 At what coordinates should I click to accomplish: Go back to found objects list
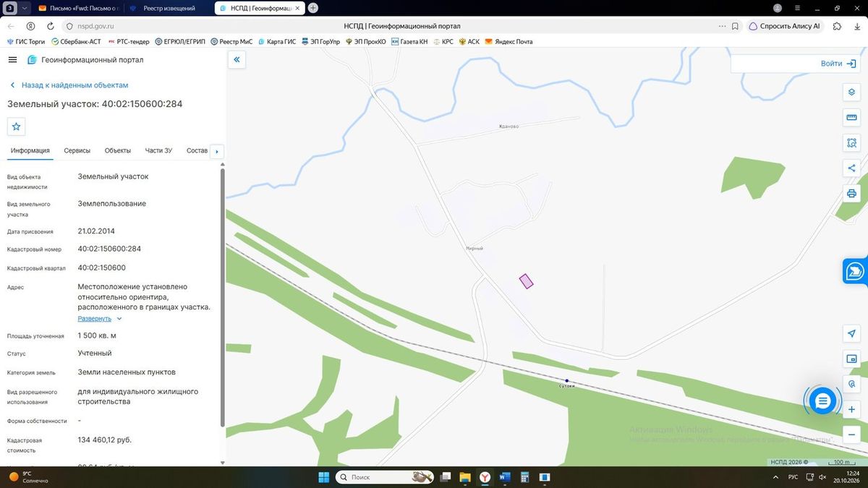tap(69, 85)
